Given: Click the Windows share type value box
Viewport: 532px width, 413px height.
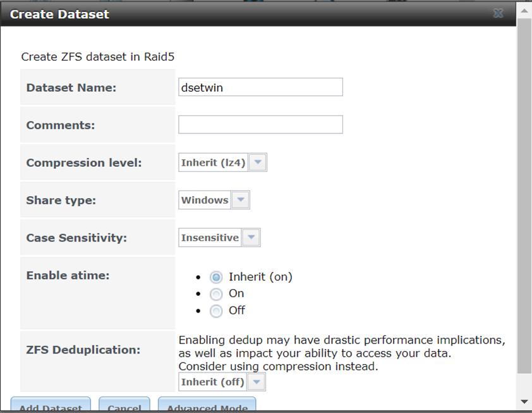Looking at the screenshot, I should pos(205,200).
